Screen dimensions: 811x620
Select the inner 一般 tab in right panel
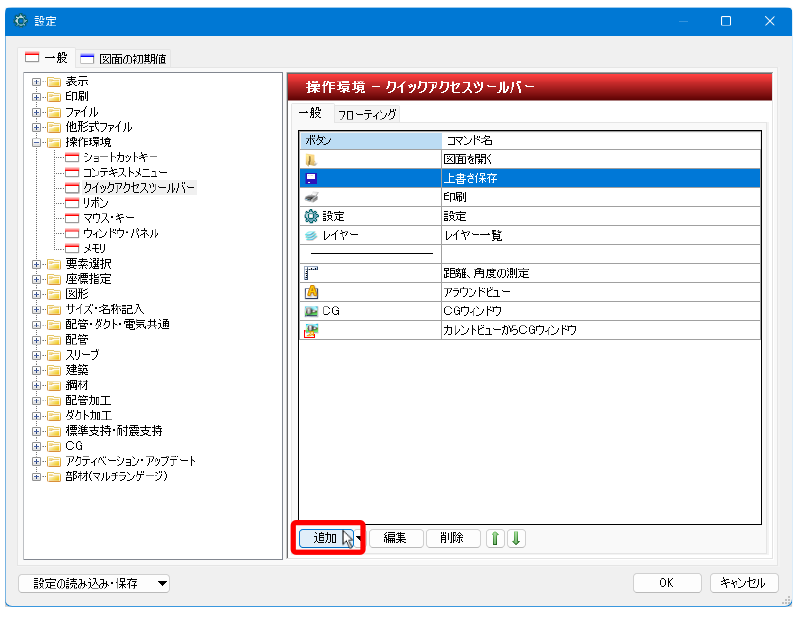pos(310,113)
